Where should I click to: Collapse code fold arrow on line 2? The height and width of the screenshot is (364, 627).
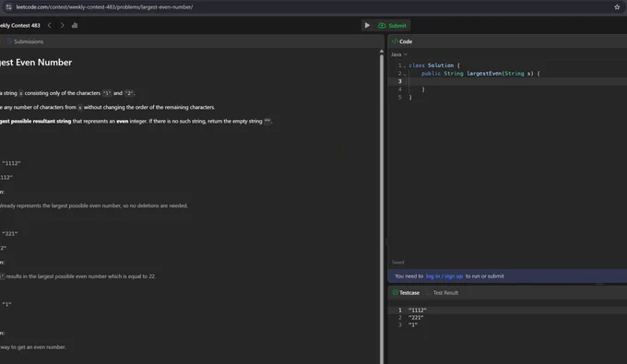(x=405, y=74)
